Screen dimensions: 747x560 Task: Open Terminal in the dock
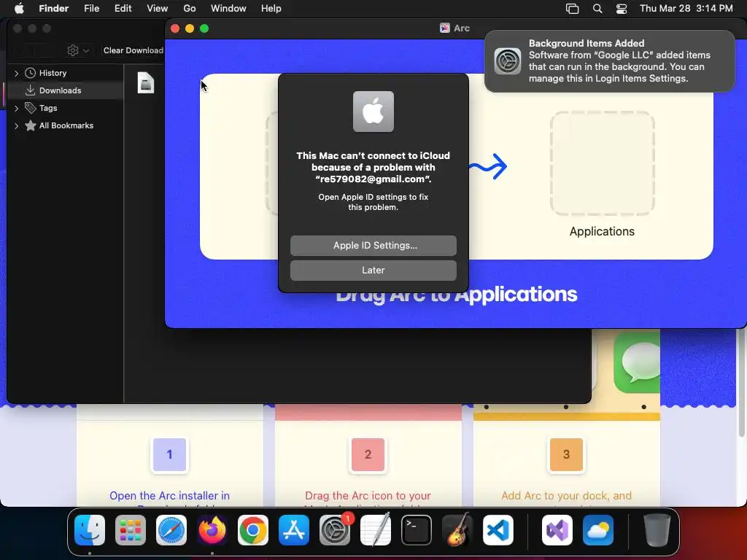click(417, 530)
